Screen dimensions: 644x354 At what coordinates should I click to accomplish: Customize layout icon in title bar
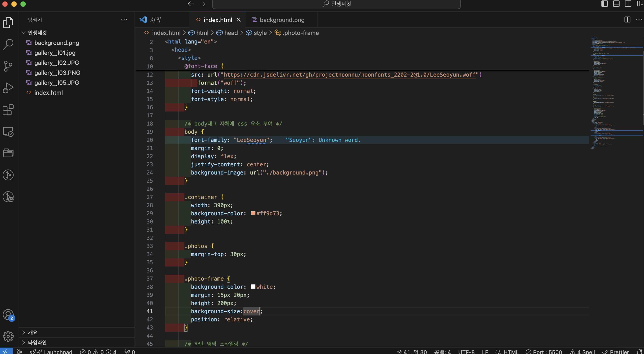(x=640, y=4)
